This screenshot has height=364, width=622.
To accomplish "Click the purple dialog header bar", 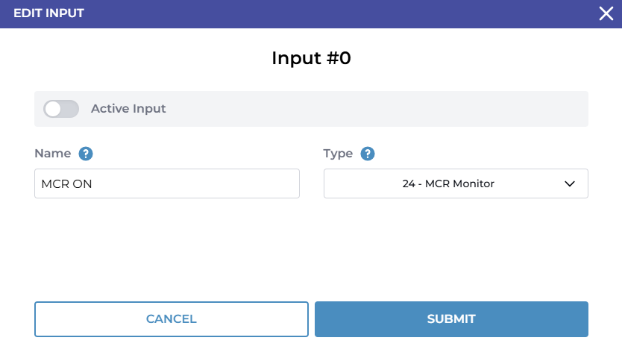I will coord(298,13).
